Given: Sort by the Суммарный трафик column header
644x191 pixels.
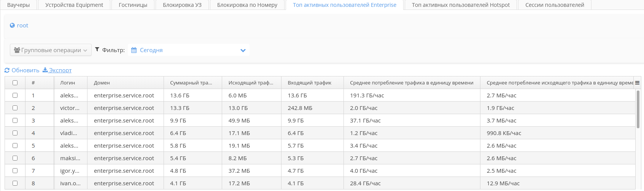Looking at the screenshot, I should tap(191, 83).
